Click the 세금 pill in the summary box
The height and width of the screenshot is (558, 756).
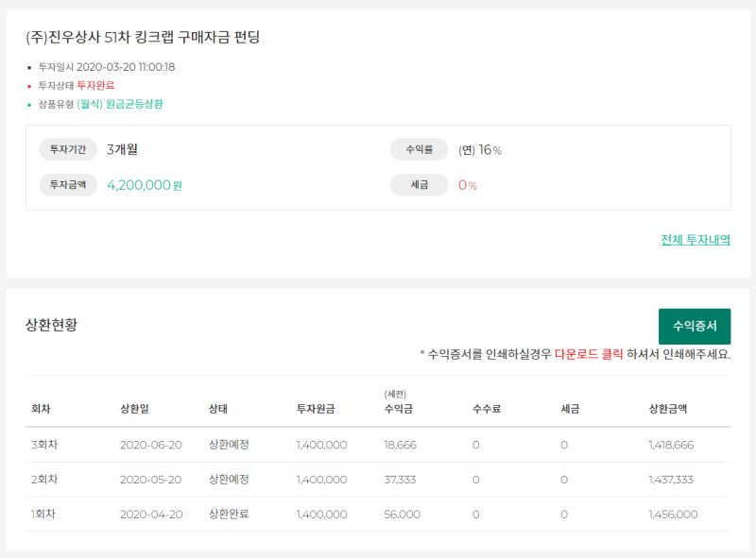click(x=420, y=185)
